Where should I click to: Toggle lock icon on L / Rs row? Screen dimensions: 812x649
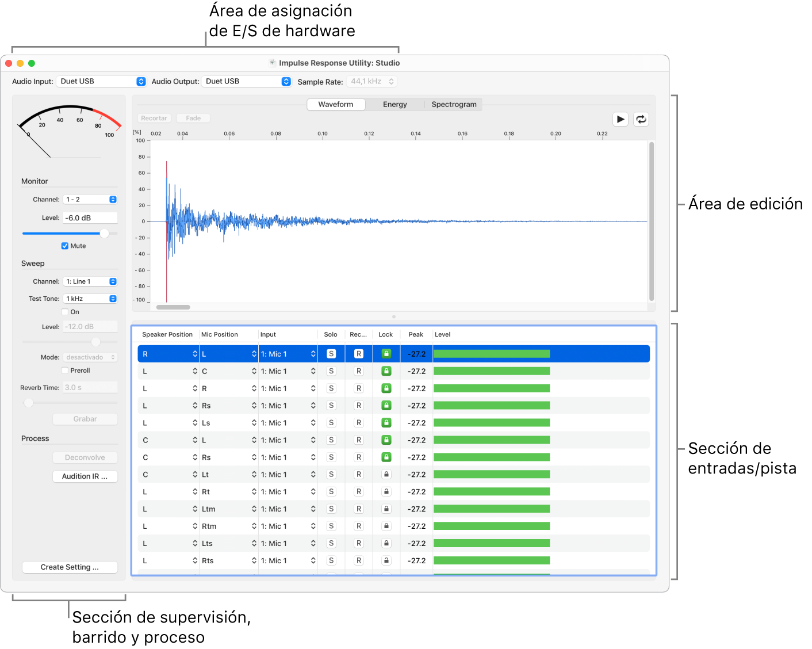coord(386,406)
